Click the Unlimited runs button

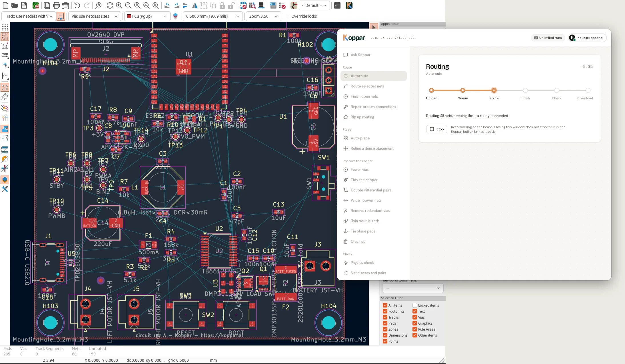point(548,38)
